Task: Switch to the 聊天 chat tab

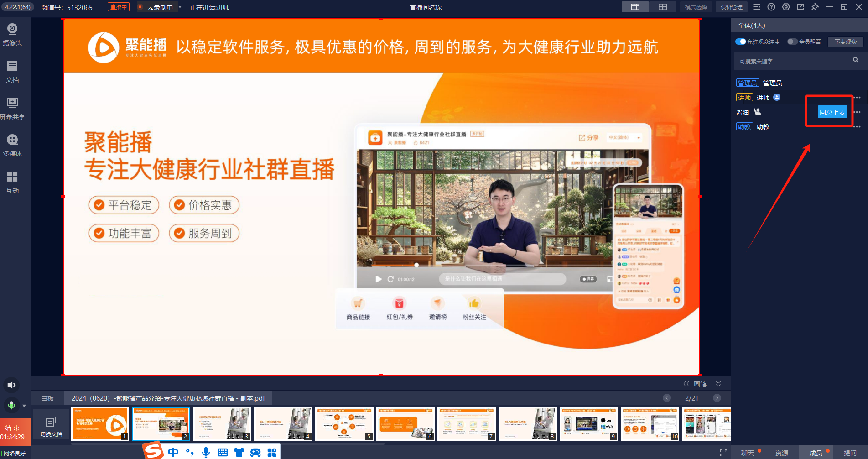Action: point(748,453)
